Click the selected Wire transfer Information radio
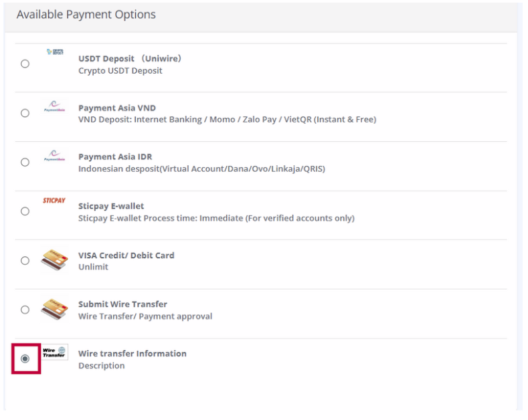Viewport: 528px width, 420px height. coord(25,359)
